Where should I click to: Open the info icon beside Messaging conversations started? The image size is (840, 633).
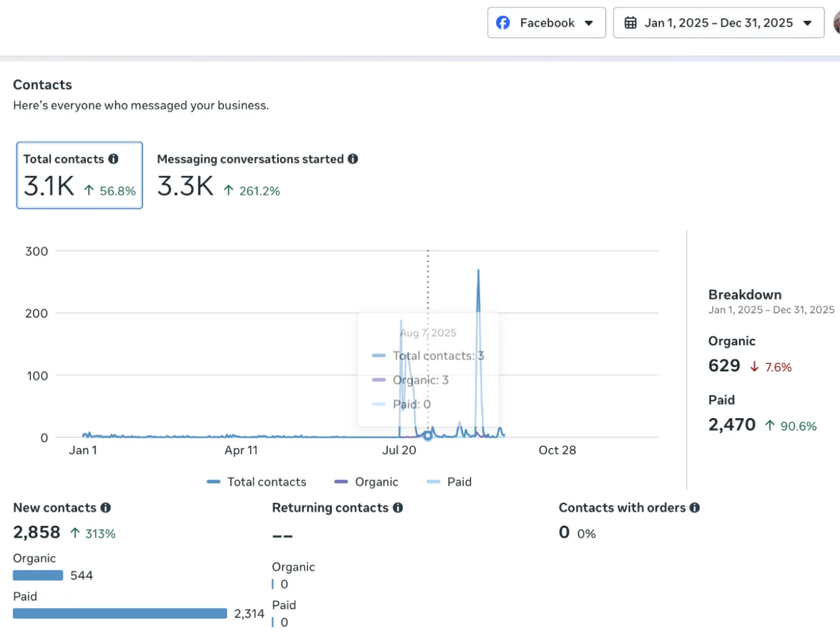pyautogui.click(x=353, y=159)
